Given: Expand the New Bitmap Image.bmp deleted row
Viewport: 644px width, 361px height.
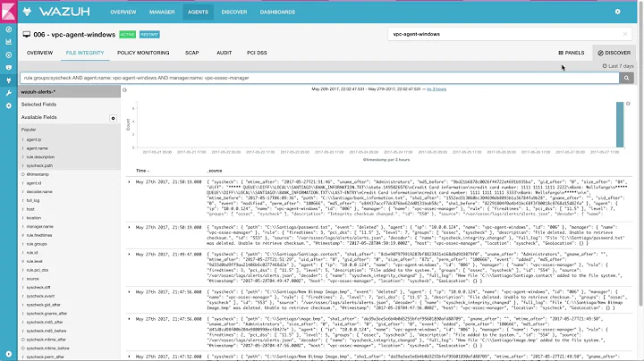Looking at the screenshot, I should (x=130, y=292).
